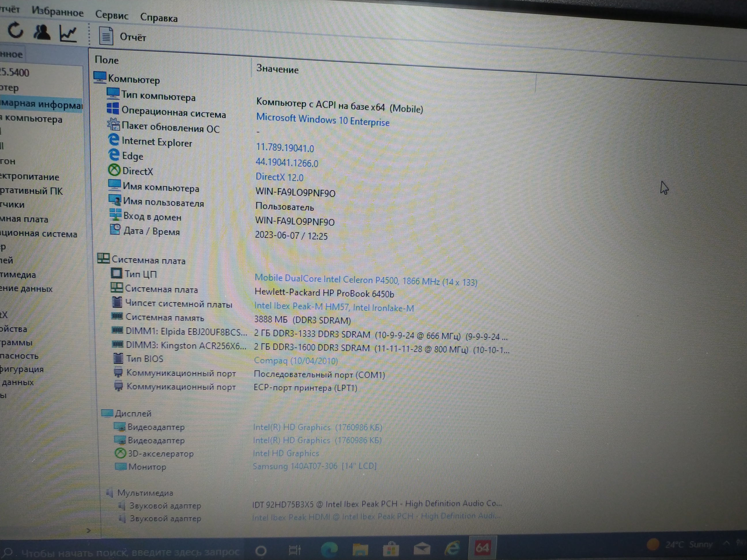Select the IDT 92HD75B3X5 sound adapter value
This screenshot has height=560, width=747.
[377, 504]
